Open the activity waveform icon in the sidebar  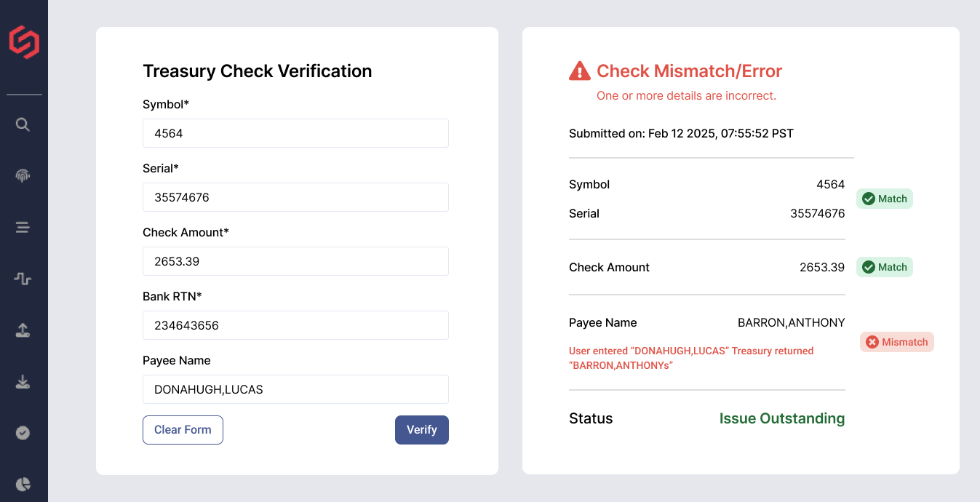point(23,279)
